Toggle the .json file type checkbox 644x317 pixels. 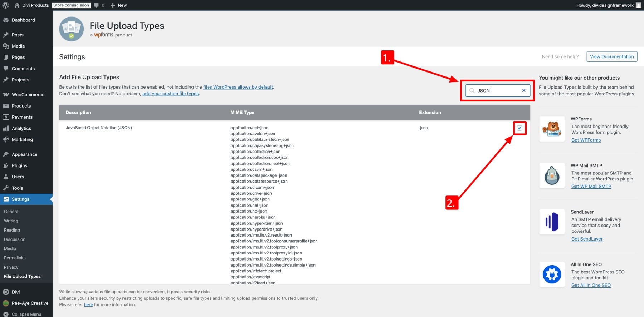519,128
